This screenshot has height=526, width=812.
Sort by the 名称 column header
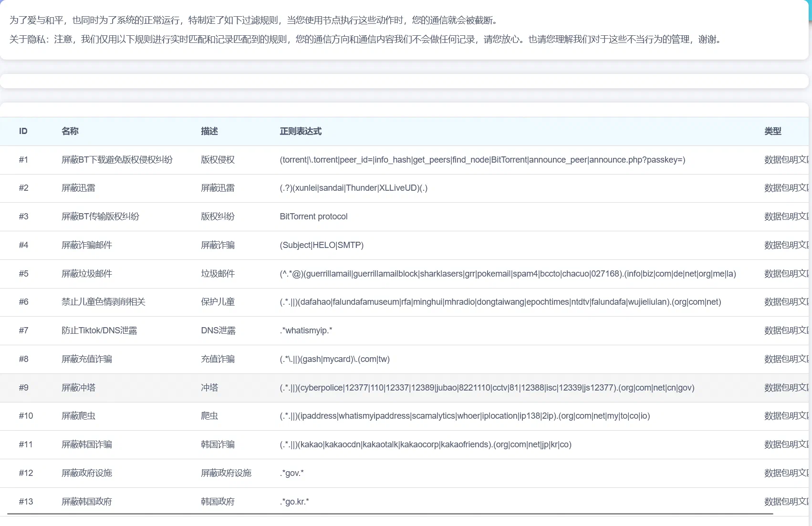click(70, 131)
